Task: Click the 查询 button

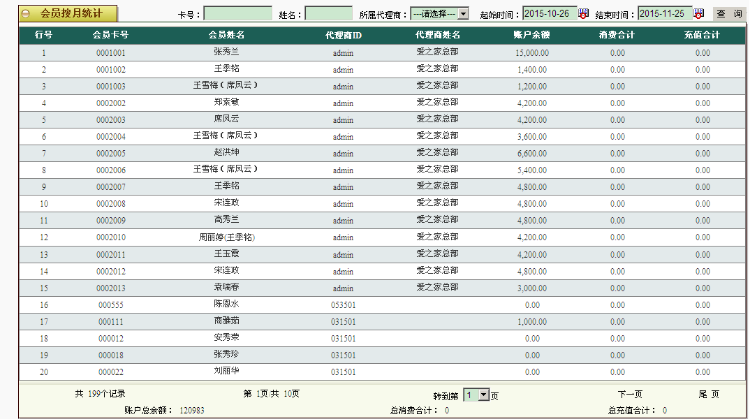Action: [729, 14]
